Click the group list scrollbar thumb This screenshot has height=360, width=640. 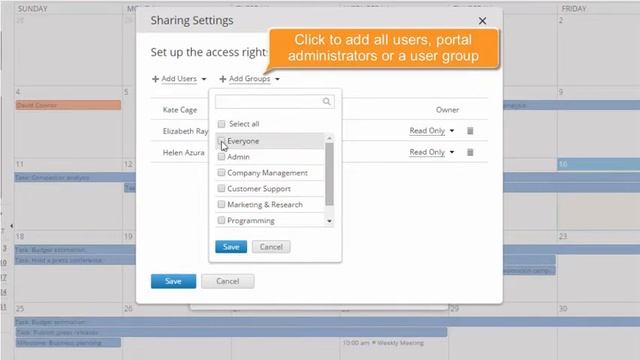(329, 174)
